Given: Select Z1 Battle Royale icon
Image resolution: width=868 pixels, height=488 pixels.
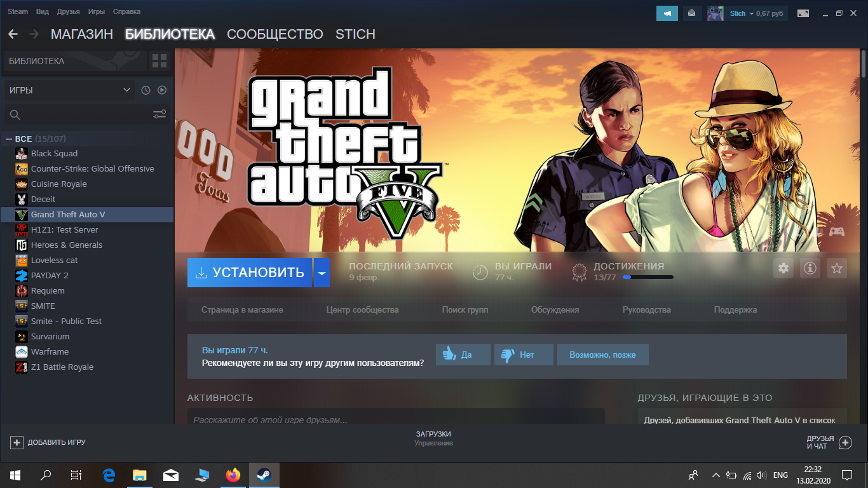Looking at the screenshot, I should point(22,367).
